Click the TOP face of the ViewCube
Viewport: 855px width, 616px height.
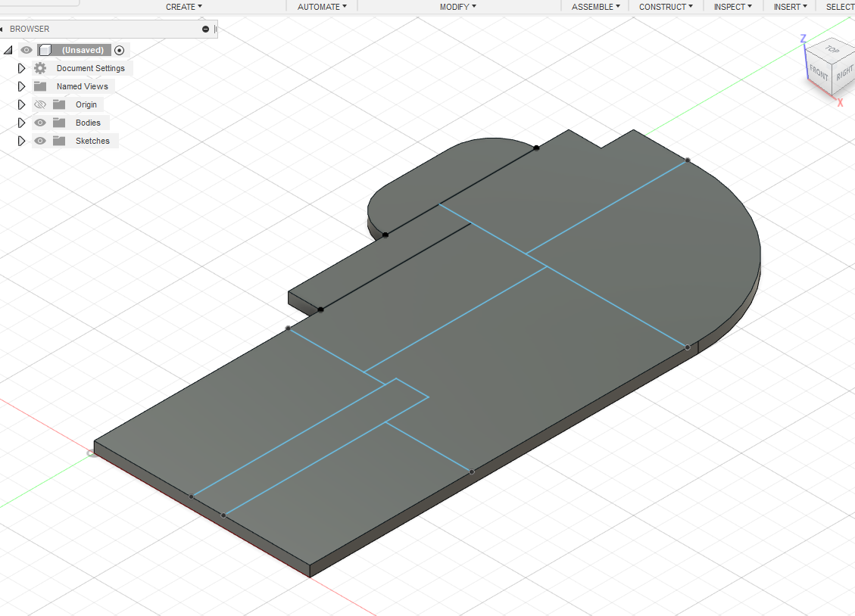832,49
